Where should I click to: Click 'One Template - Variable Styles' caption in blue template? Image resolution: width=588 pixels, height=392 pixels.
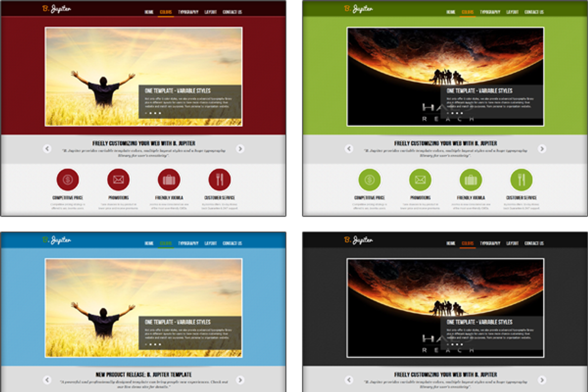[178, 322]
